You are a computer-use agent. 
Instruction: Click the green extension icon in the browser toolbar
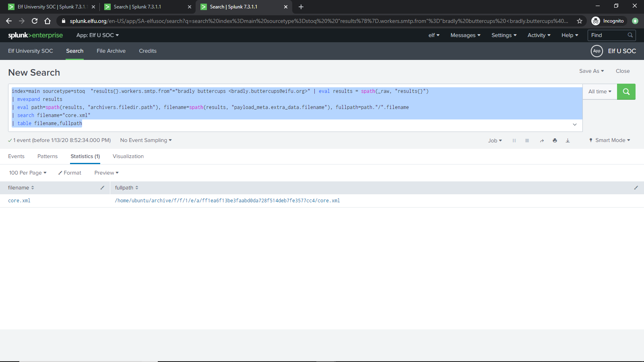coord(635,21)
